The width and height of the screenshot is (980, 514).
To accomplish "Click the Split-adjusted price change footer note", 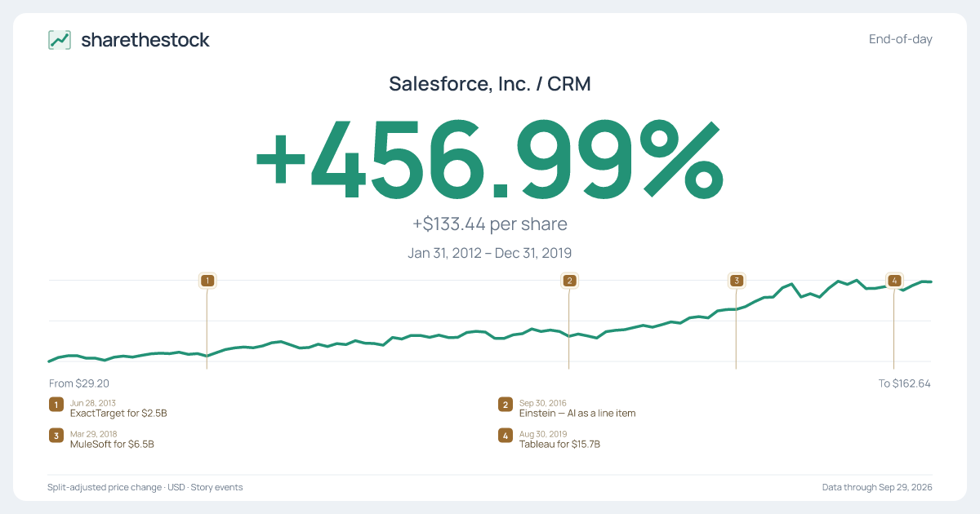I will (x=145, y=487).
